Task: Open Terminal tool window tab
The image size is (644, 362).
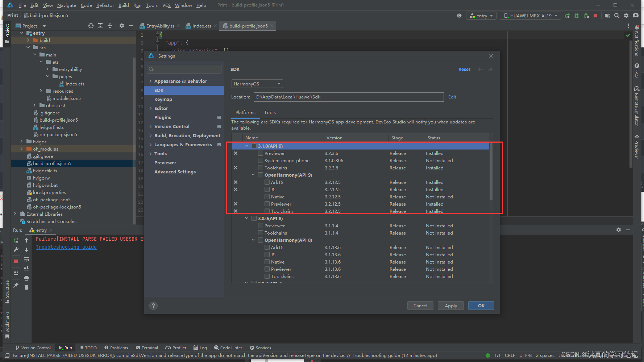Action: [147, 348]
